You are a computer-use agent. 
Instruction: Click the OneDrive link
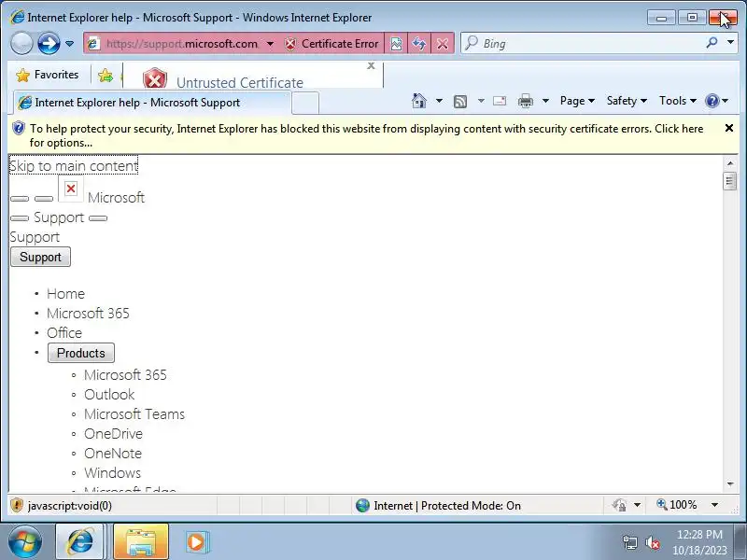click(113, 434)
